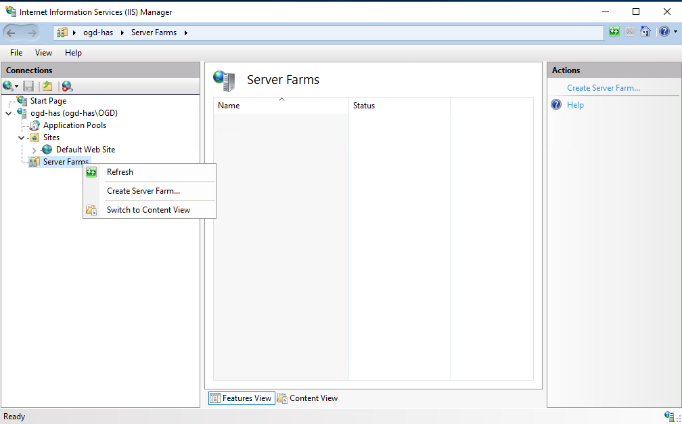
Task: Open breadcrumb arrow after ogd-has
Action: click(122, 33)
